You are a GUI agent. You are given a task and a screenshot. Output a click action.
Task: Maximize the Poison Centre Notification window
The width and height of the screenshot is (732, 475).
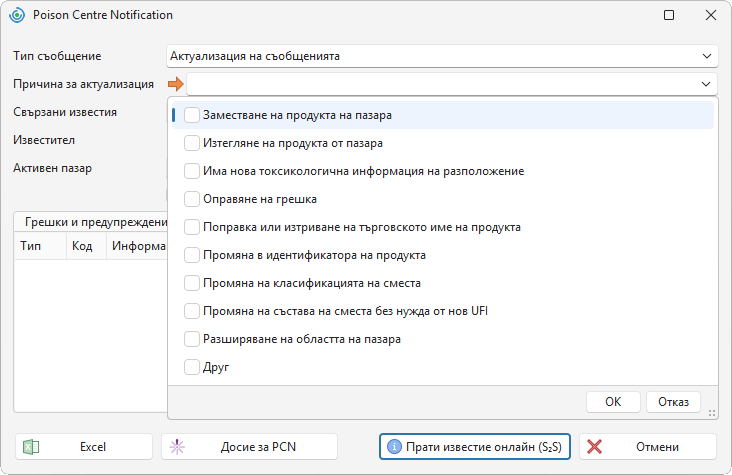point(669,15)
